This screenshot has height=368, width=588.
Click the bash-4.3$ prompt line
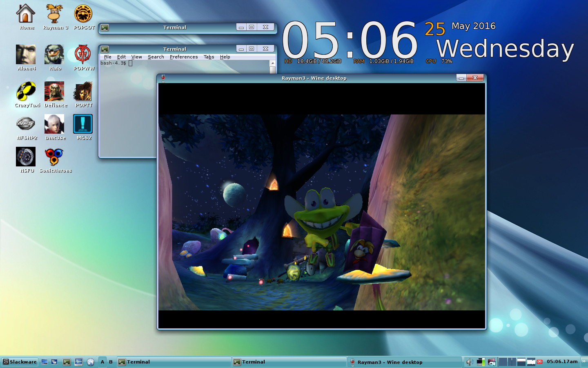pos(116,63)
